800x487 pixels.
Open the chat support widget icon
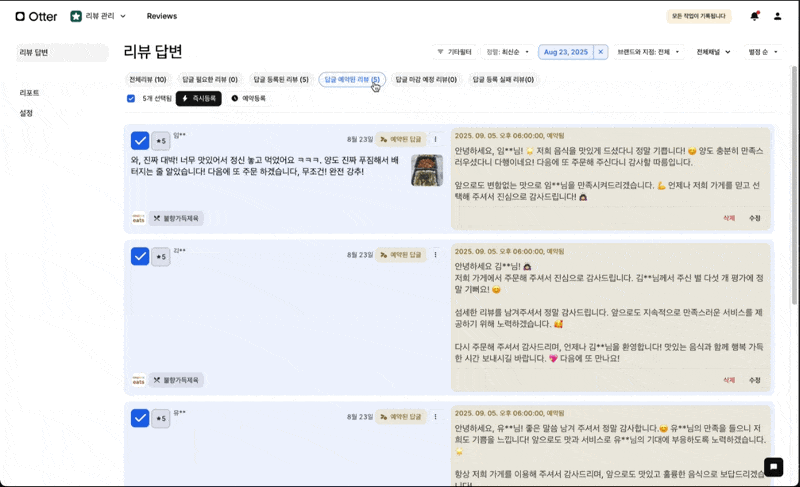[x=773, y=467]
